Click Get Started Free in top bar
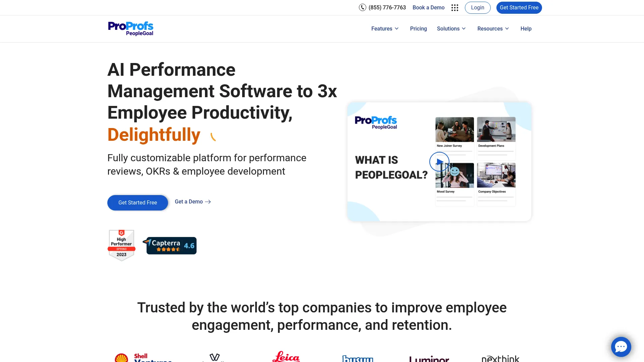Viewport: 644px width, 362px height. point(519,8)
